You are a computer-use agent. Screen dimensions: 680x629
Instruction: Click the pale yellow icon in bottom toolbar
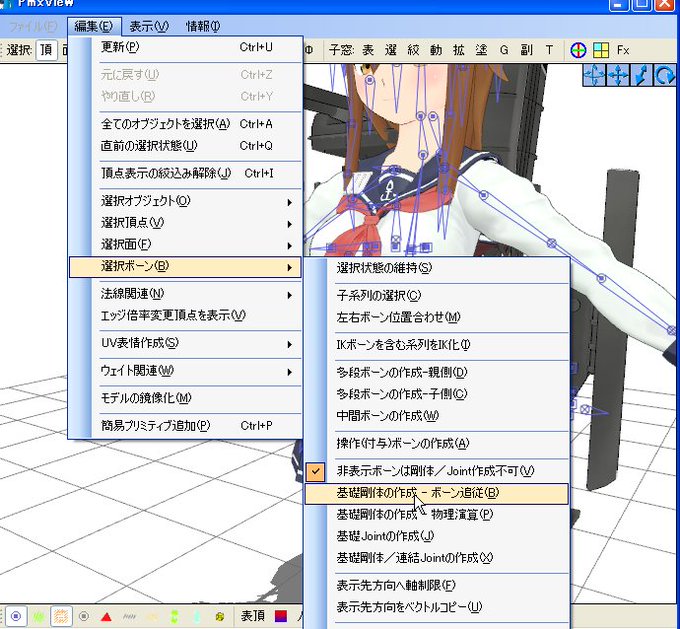point(151,616)
